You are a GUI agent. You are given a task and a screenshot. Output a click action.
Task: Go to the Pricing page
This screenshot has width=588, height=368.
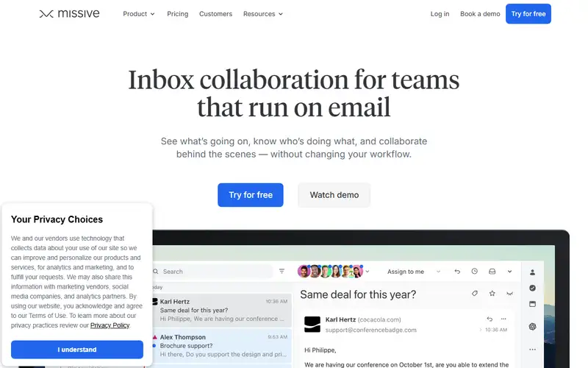(178, 14)
